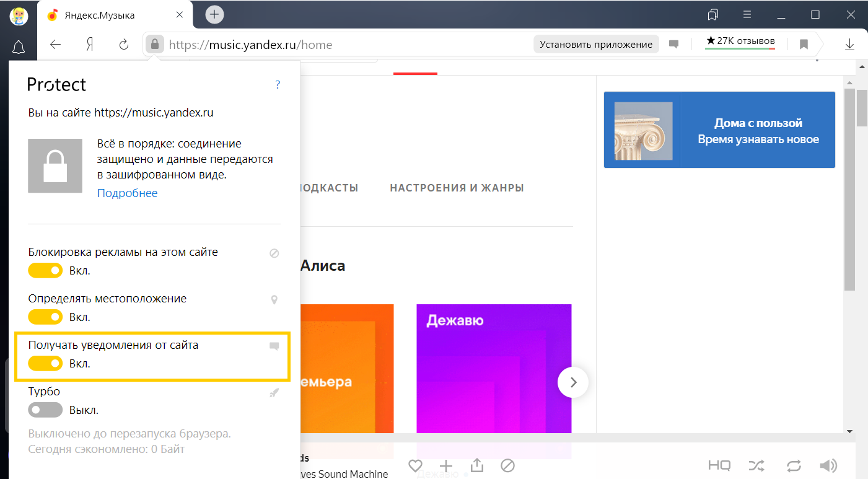The width and height of the screenshot is (868, 479).
Task: Click the lock icon in the address bar
Action: click(154, 45)
